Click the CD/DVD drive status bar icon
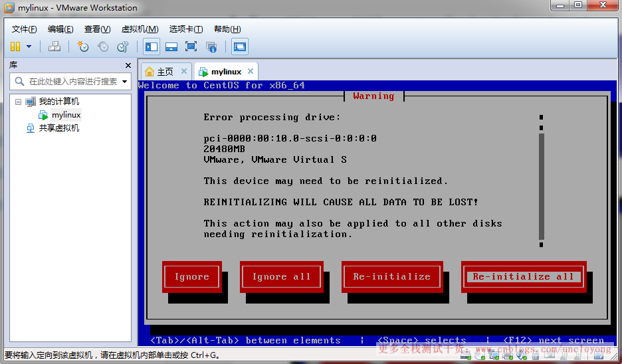This screenshot has height=364, width=622. coord(480,355)
